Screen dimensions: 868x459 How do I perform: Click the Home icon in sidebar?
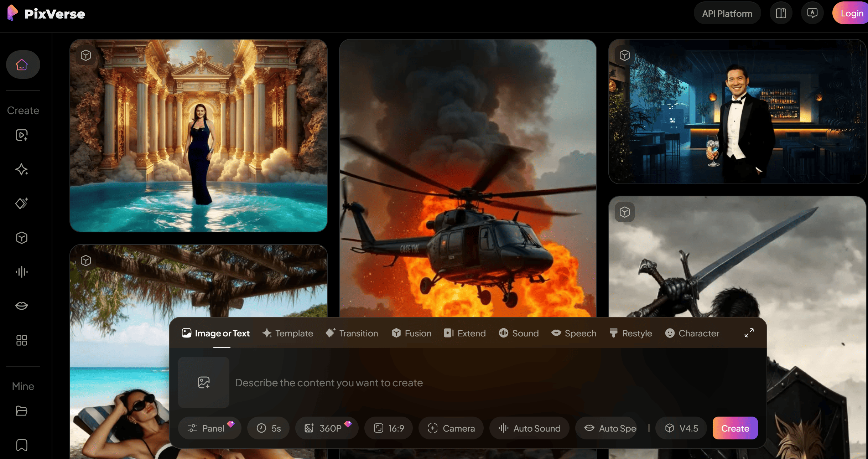[22, 65]
